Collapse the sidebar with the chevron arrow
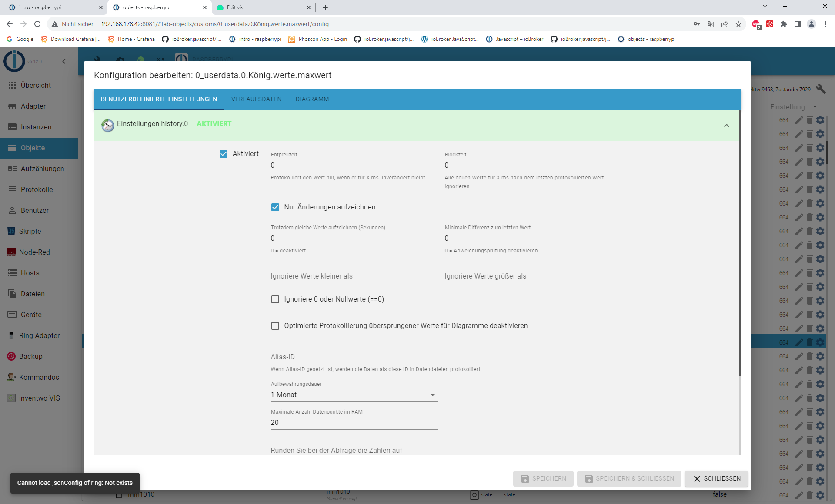This screenshot has width=835, height=504. pyautogui.click(x=64, y=61)
